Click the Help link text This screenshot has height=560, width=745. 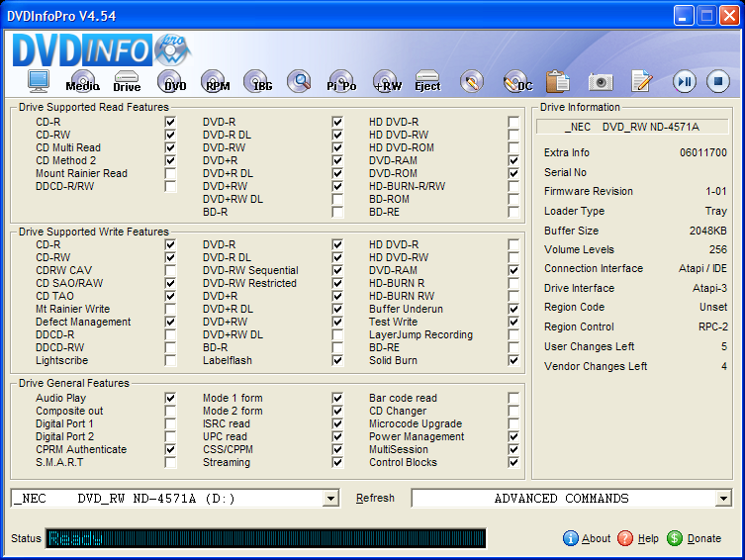(648, 538)
